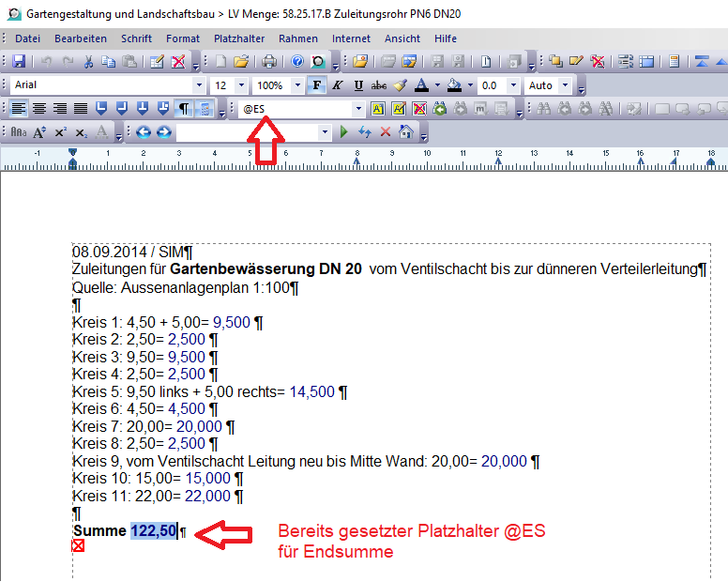This screenshot has width=728, height=582.
Task: Click the green play arrow icon
Action: tap(344, 132)
